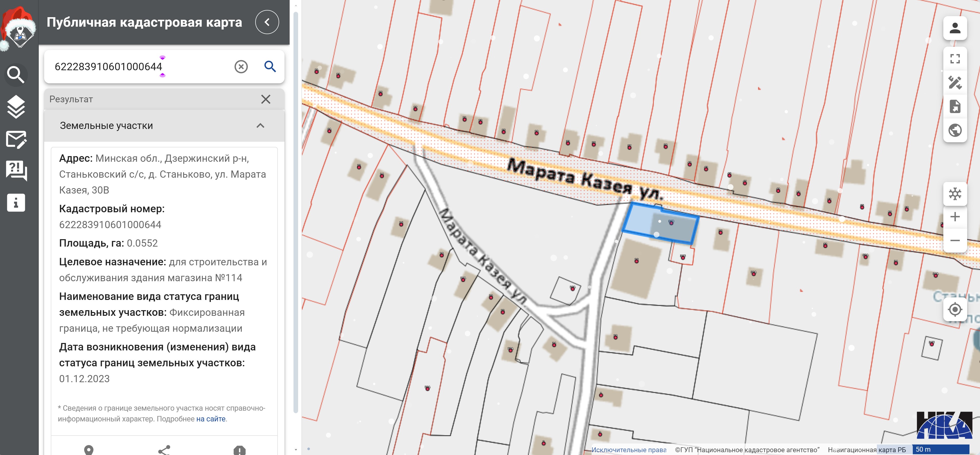Open the measure and draw tools
Viewport: 980px width, 455px height.
(955, 82)
